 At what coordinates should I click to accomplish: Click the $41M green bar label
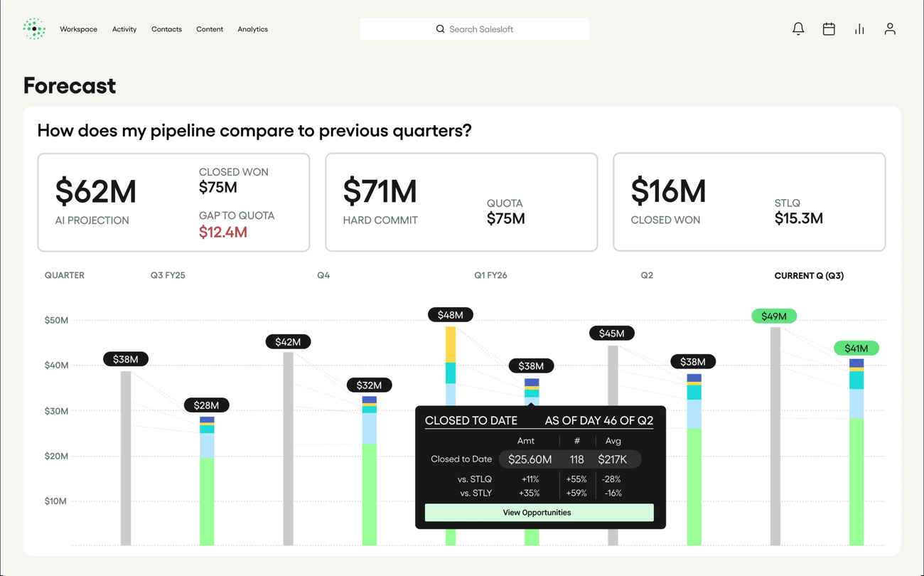click(x=856, y=348)
